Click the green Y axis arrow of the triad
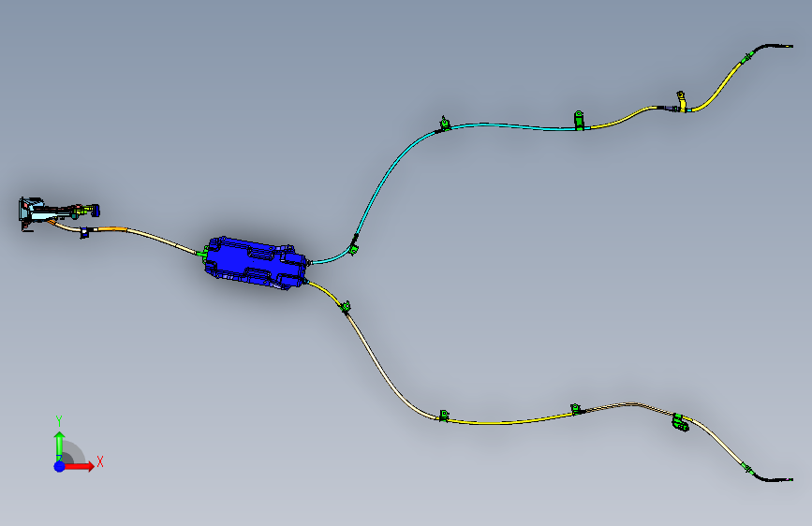 tap(60, 446)
